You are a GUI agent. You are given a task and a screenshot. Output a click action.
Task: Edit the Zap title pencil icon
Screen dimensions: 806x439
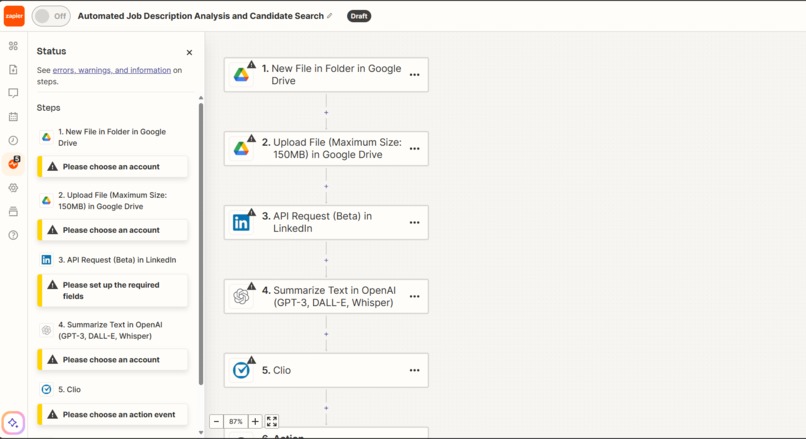[x=329, y=16]
